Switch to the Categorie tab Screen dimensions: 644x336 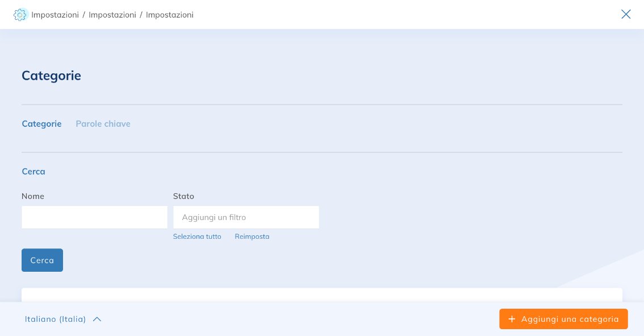[x=41, y=124]
